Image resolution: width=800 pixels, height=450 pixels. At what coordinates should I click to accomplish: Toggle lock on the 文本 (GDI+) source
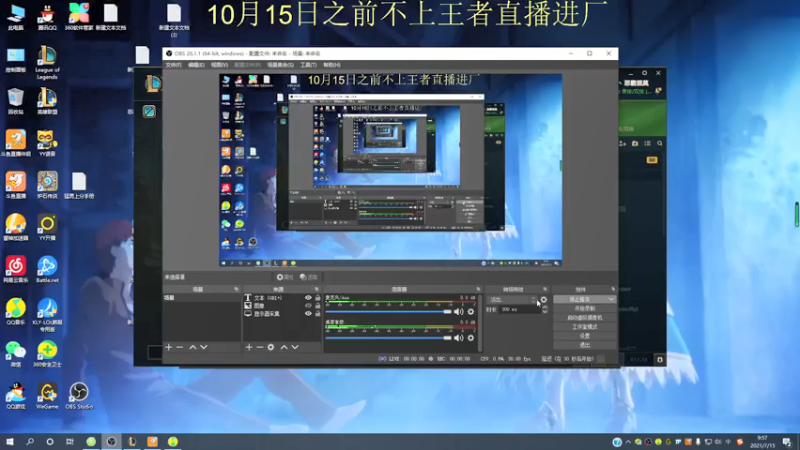[x=317, y=298]
